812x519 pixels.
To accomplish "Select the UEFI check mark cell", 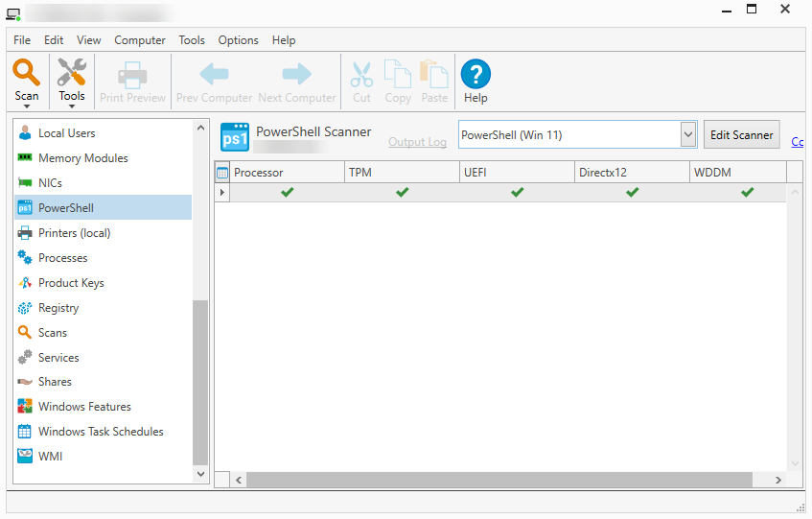I will pyautogui.click(x=518, y=192).
